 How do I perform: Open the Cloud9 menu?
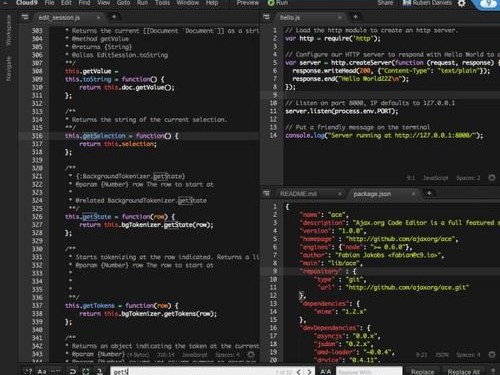pyautogui.click(x=27, y=3)
